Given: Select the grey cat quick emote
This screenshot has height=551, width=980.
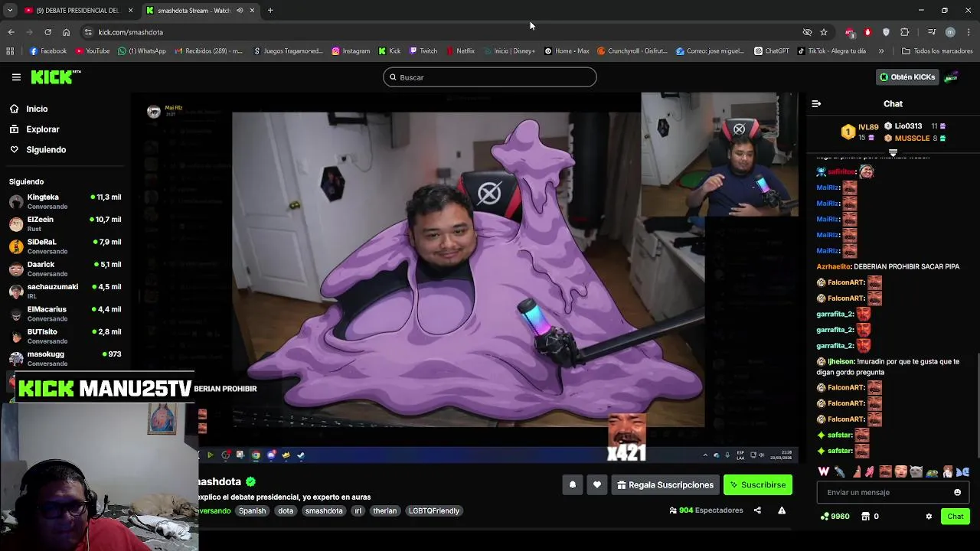Looking at the screenshot, I should 916,471.
